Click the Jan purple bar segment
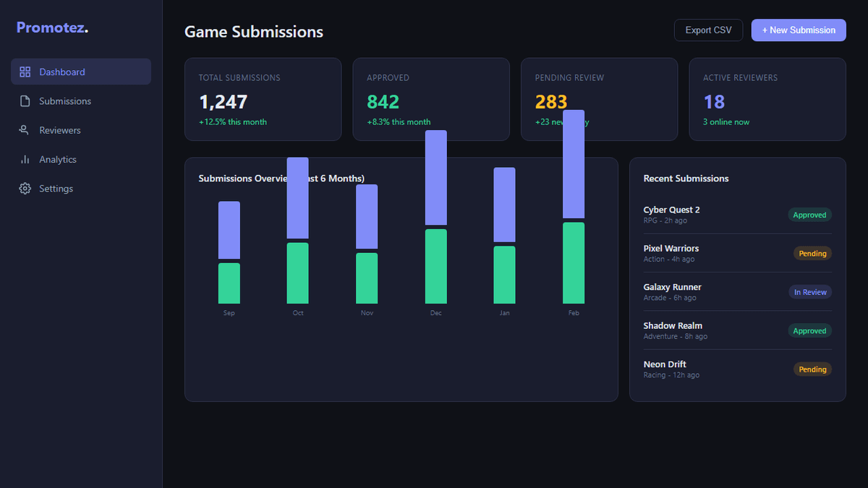 pos(505,205)
